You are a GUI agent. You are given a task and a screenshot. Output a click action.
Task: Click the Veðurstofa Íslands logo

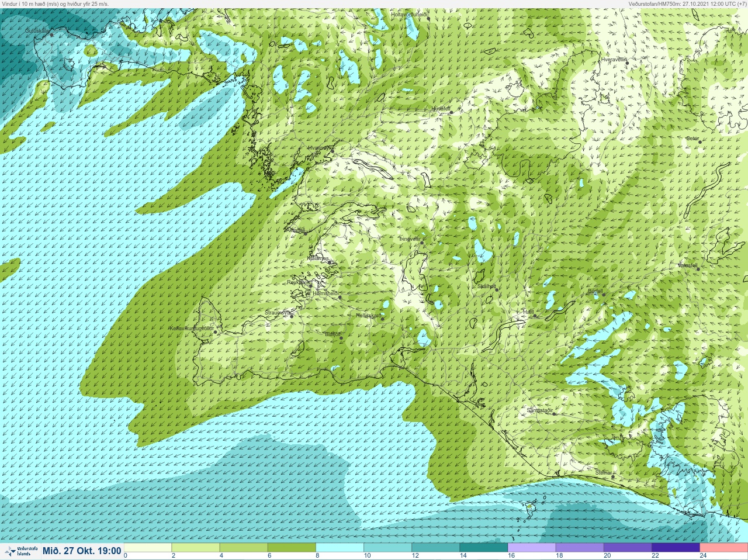pos(20,551)
